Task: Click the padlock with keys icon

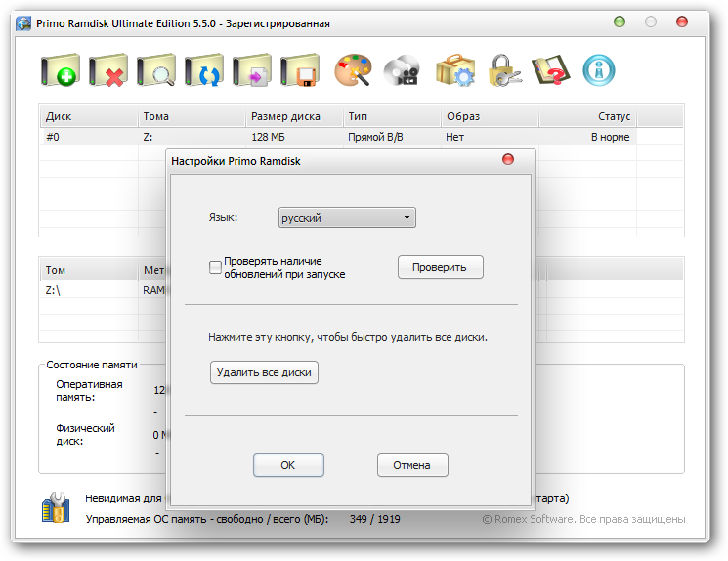Action: tap(504, 70)
